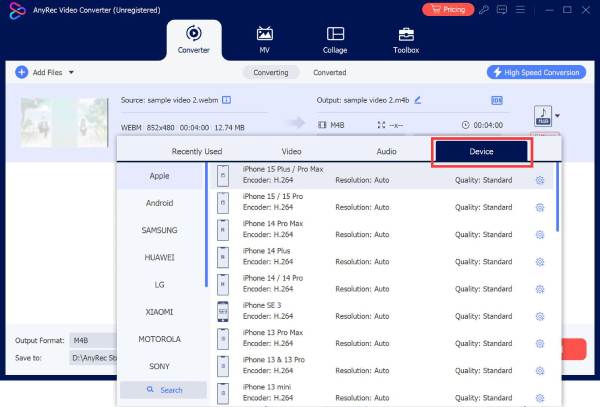
Task: Click the Add Files plus icon
Action: click(21, 72)
